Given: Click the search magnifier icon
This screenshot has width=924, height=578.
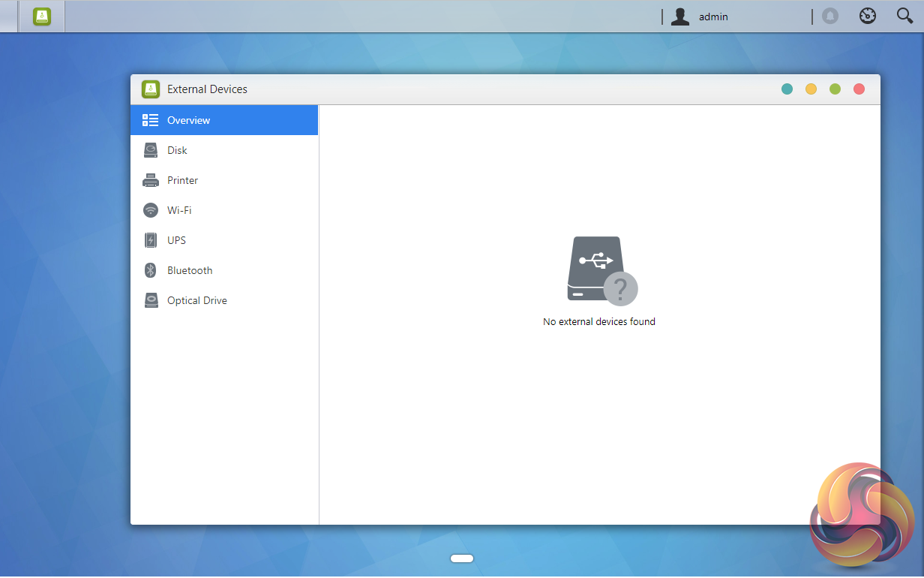Looking at the screenshot, I should [x=904, y=17].
